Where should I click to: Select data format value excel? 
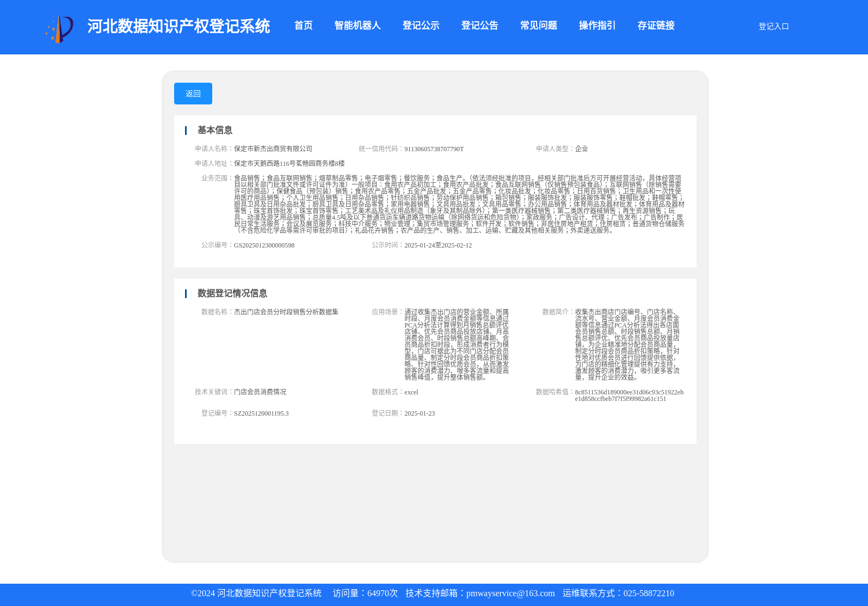tap(411, 392)
